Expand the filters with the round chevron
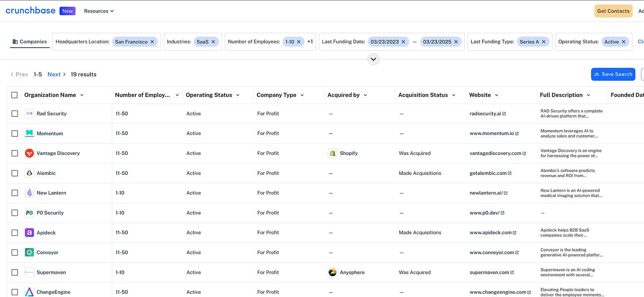 click(373, 59)
